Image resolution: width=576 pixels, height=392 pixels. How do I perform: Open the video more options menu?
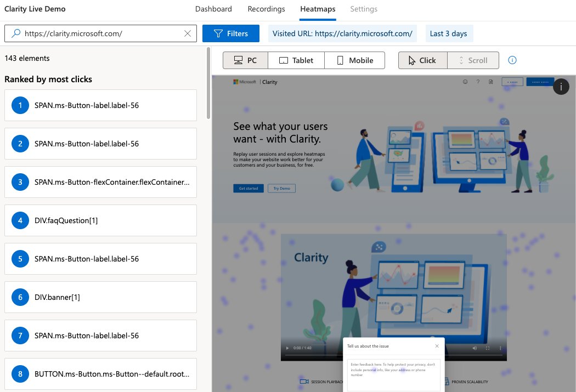point(500,348)
